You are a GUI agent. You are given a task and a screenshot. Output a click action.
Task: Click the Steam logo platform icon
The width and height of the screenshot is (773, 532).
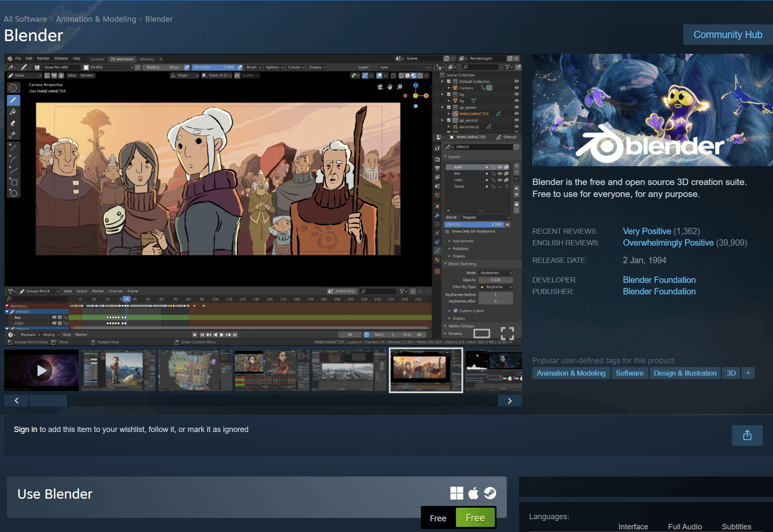click(x=490, y=493)
